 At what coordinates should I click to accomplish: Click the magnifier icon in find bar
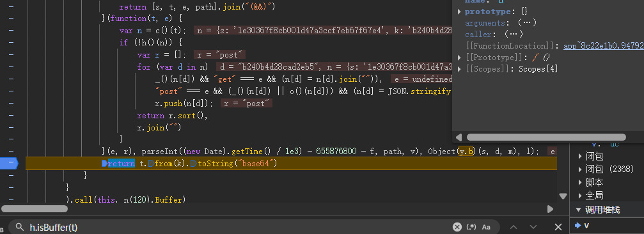pyautogui.click(x=19, y=226)
